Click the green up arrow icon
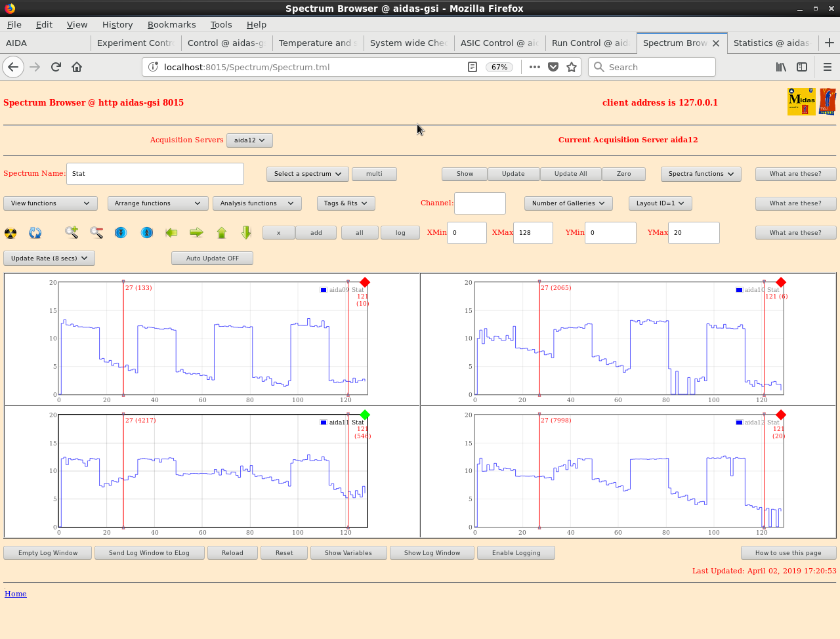The width and height of the screenshot is (840, 639). point(221,232)
